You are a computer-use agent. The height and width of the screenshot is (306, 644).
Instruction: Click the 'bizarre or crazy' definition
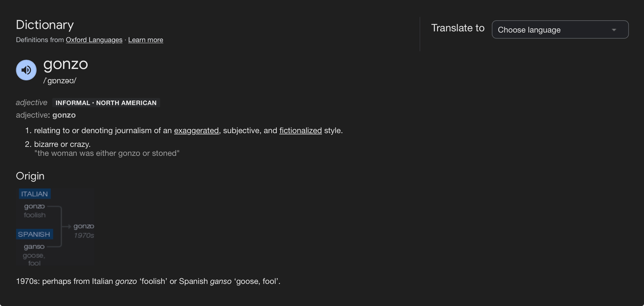pyautogui.click(x=62, y=144)
